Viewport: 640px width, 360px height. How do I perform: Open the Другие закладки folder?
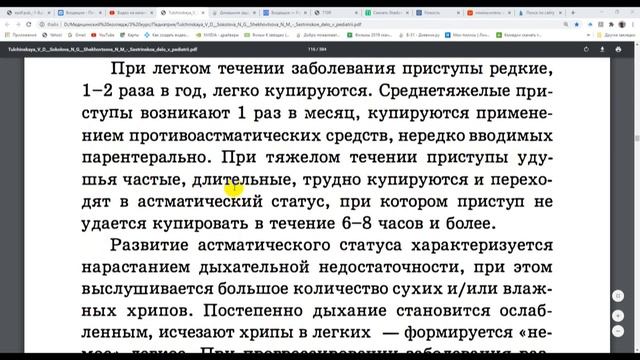[x=616, y=35]
